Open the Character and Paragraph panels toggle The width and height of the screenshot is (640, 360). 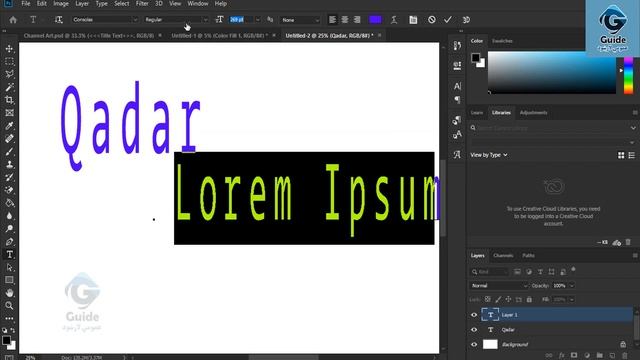413,20
